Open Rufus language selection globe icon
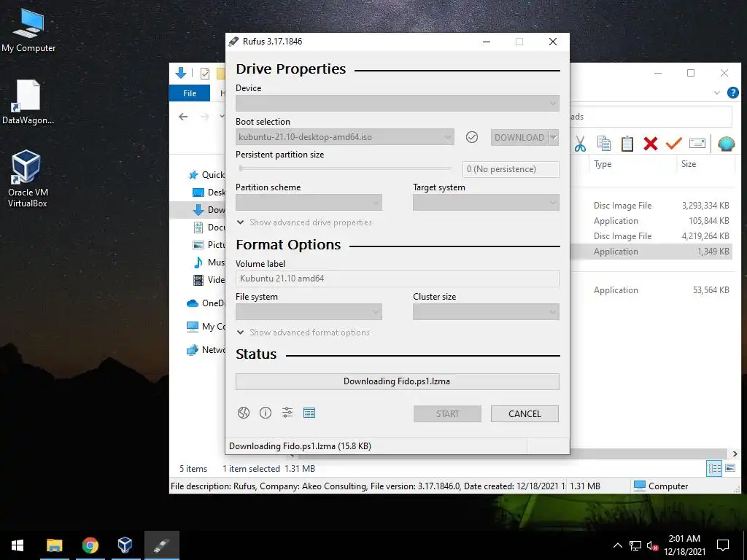747x560 pixels. coord(244,413)
